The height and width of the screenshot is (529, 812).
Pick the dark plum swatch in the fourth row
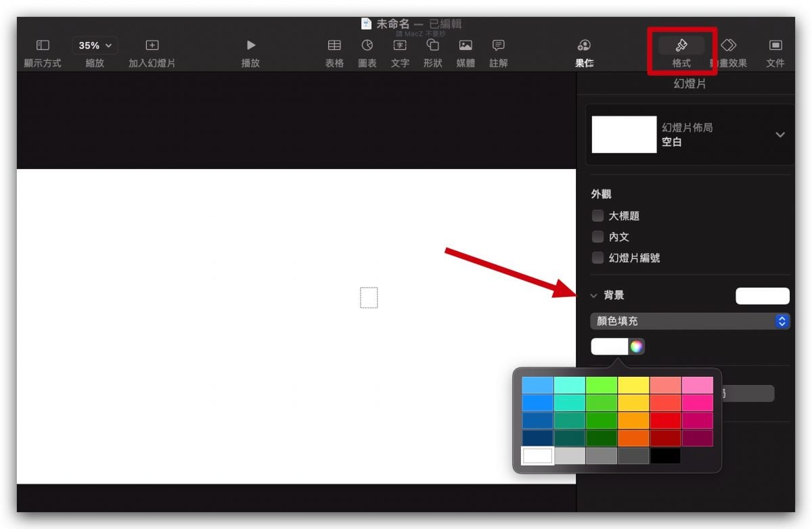[x=697, y=438]
